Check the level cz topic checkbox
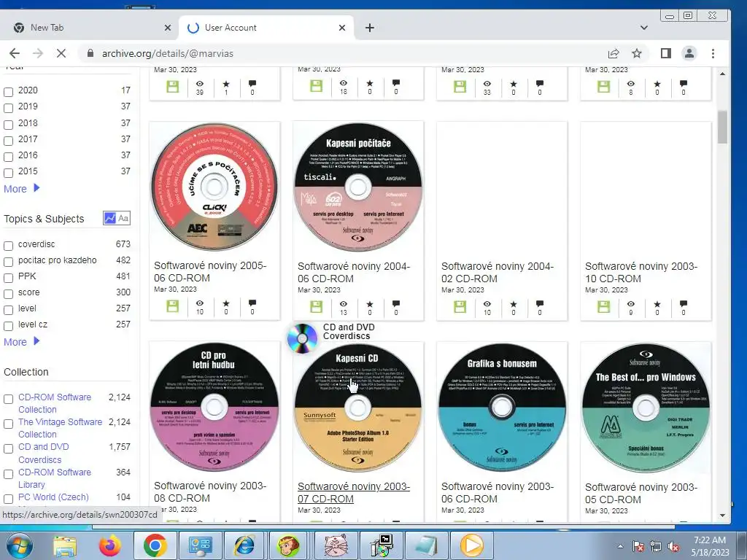Image resolution: width=747 pixels, height=560 pixels. [9, 326]
